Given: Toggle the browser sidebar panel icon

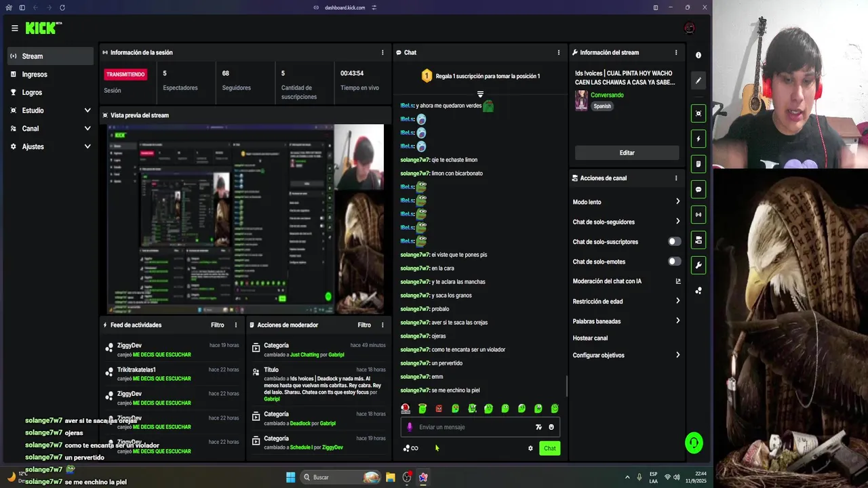Looking at the screenshot, I should point(22,7).
